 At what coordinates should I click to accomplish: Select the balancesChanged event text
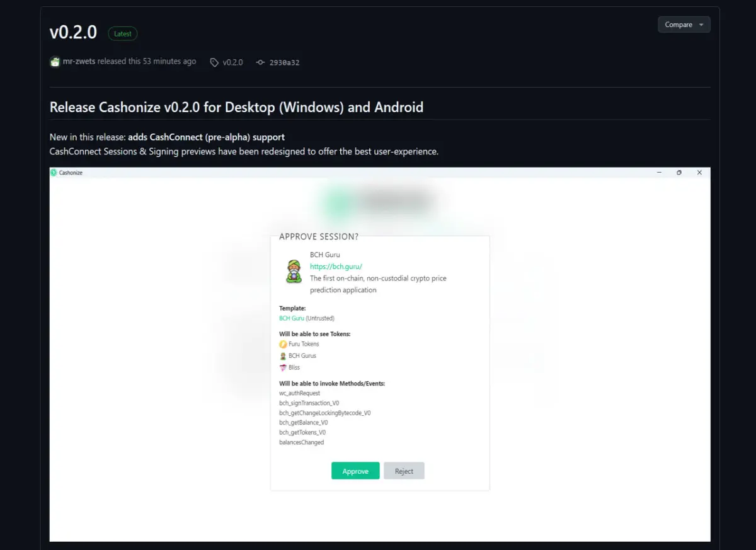click(302, 442)
